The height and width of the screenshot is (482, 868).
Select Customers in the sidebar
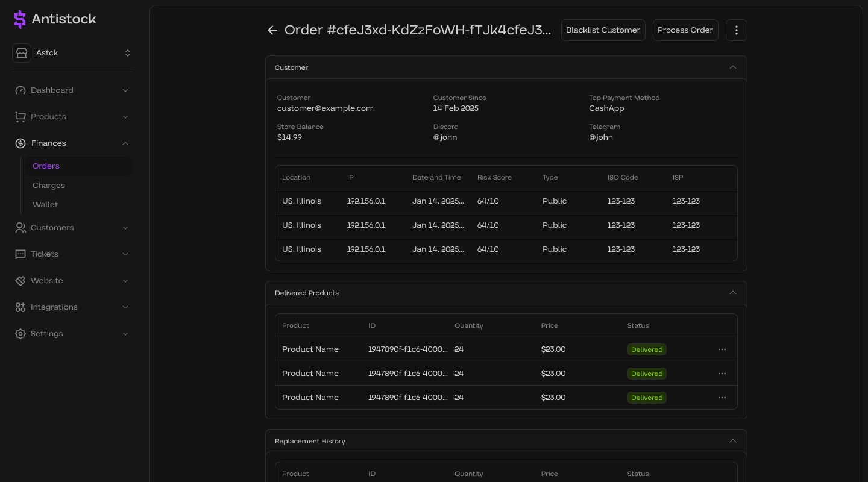[52, 228]
